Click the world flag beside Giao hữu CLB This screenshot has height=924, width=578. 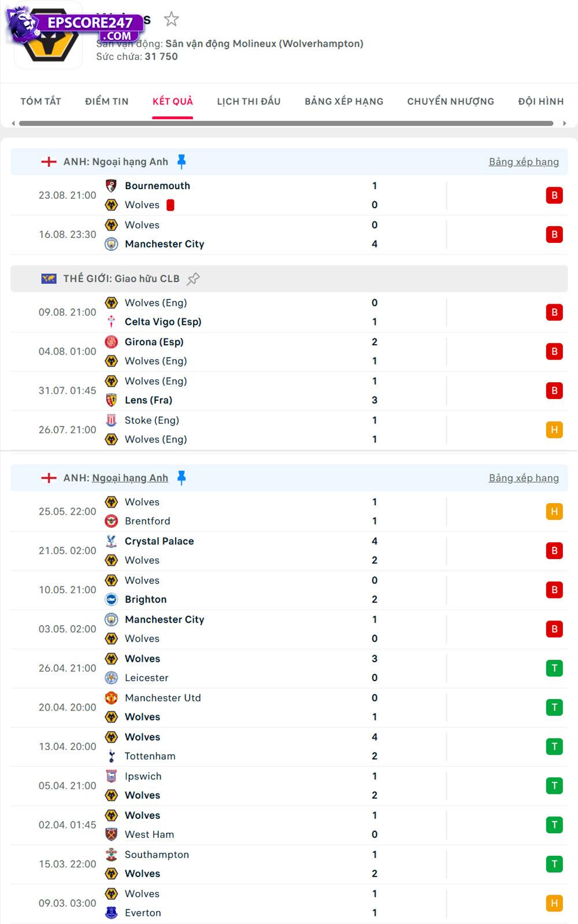tap(49, 278)
